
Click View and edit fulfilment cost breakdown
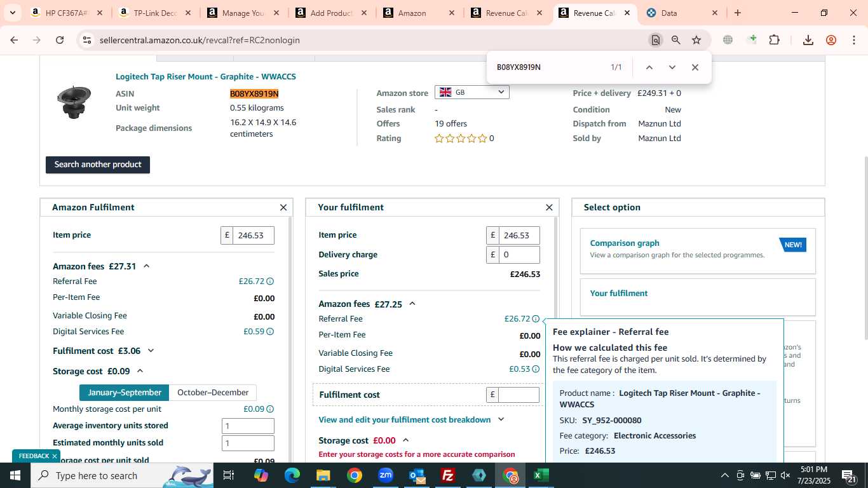click(x=405, y=419)
